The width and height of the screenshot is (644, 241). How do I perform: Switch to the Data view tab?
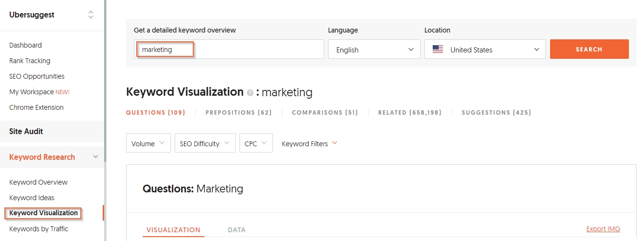(x=237, y=230)
